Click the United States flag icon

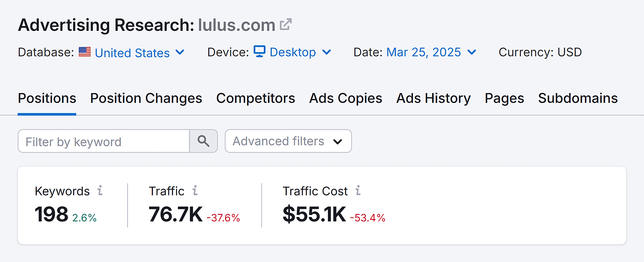click(x=84, y=52)
